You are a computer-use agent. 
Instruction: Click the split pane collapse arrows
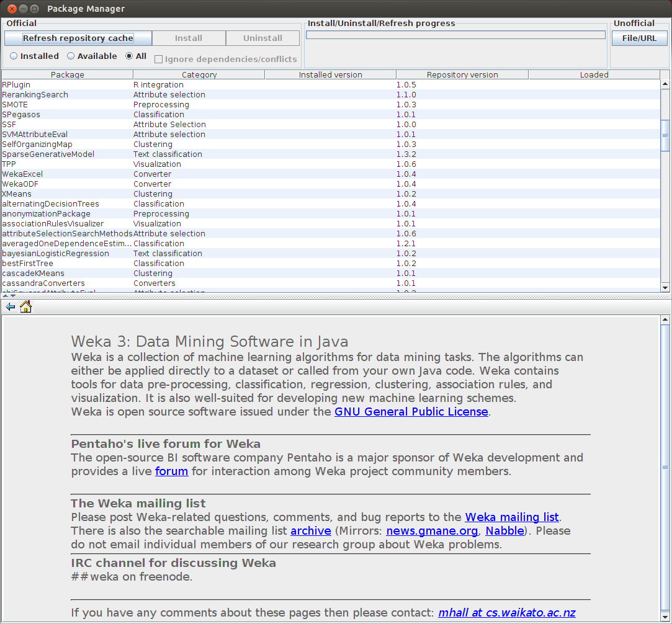coord(9,295)
